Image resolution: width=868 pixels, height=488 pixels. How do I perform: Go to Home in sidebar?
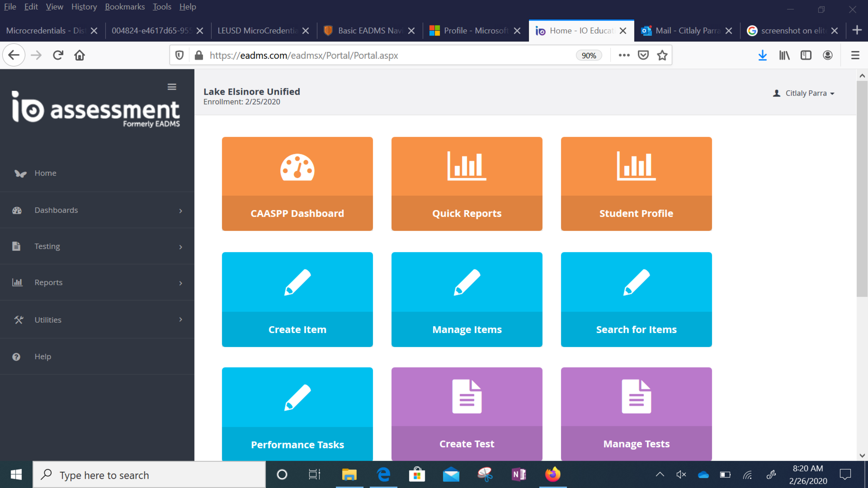45,173
